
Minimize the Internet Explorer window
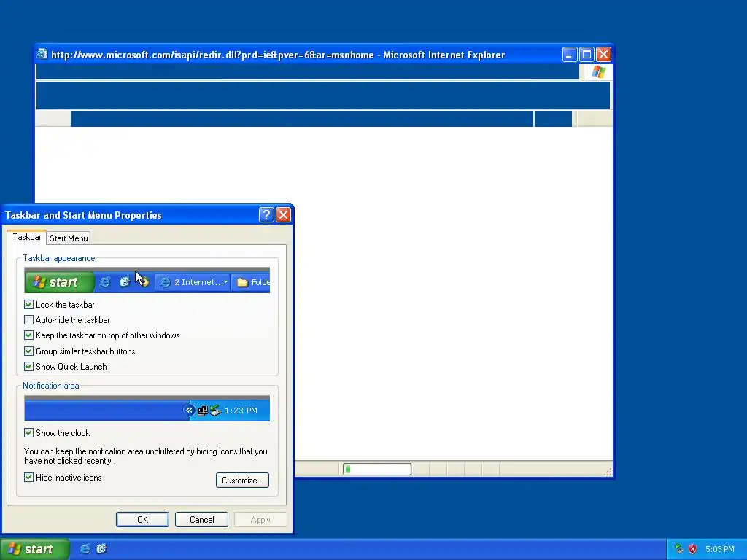tap(569, 54)
